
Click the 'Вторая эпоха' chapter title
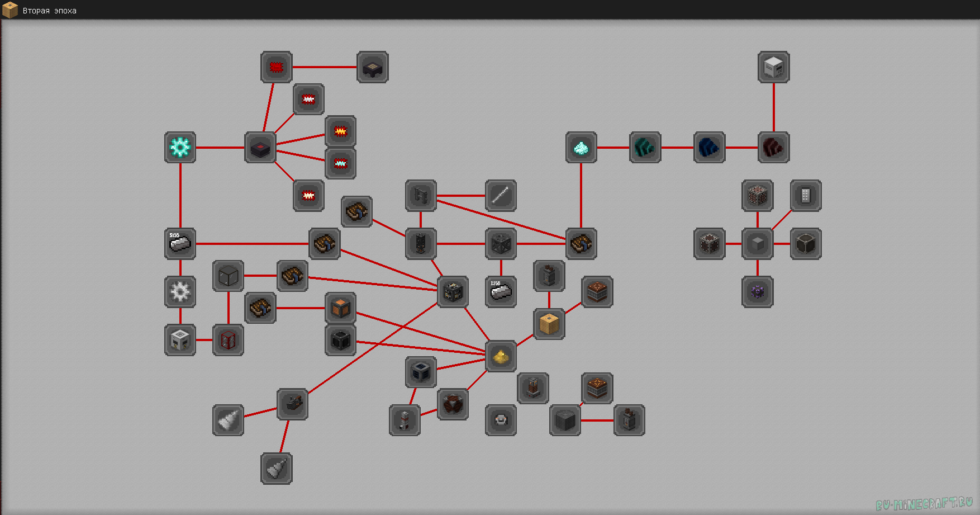pos(50,11)
